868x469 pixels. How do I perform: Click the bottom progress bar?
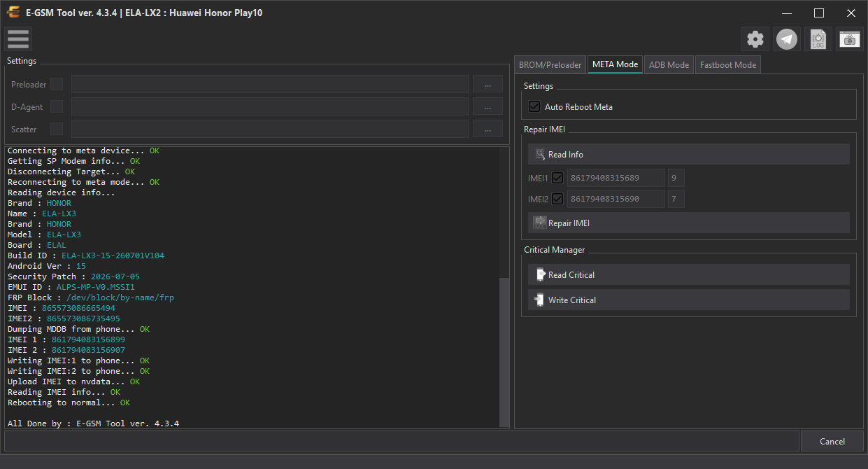coord(401,441)
